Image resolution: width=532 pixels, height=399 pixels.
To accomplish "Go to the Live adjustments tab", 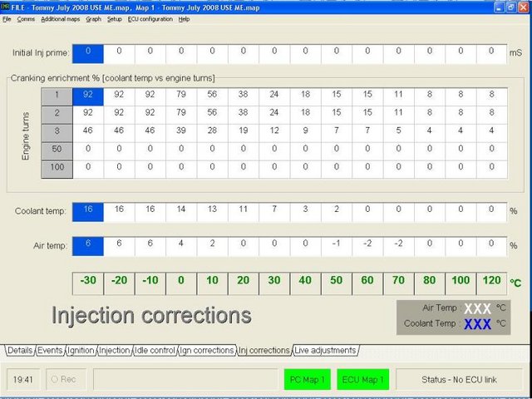I will click(326, 351).
